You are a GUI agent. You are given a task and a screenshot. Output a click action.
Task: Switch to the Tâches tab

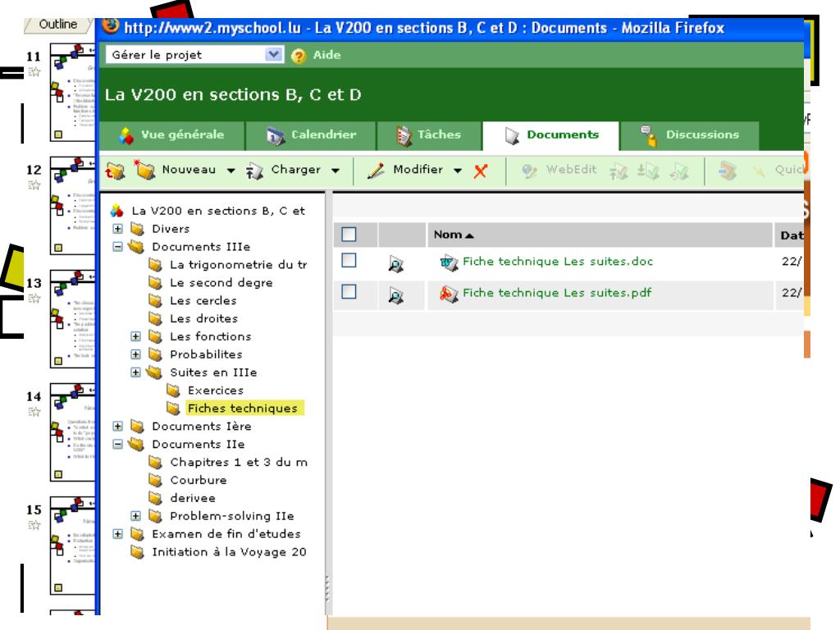430,135
